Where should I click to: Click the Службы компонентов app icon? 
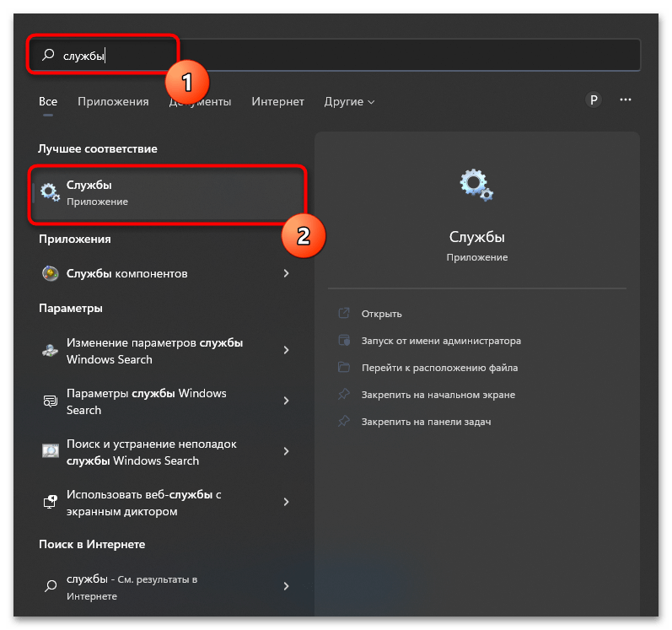click(x=50, y=273)
